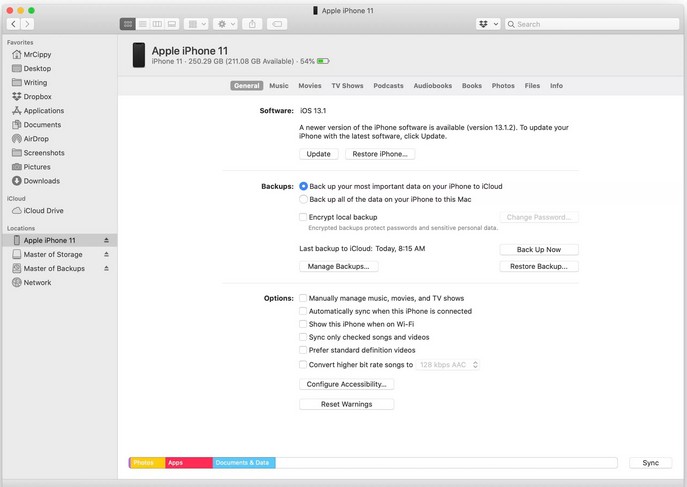
Task: Switch to the Audiobooks tab
Action: [432, 85]
